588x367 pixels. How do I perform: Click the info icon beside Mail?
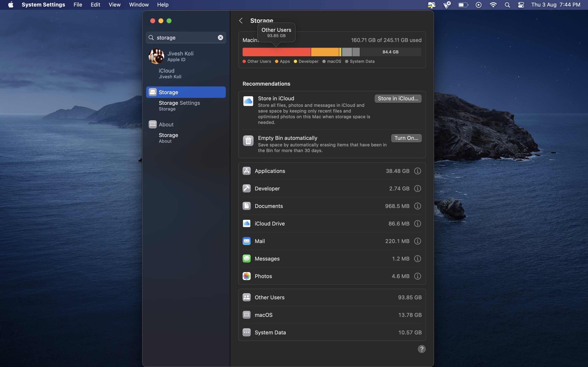click(x=418, y=241)
